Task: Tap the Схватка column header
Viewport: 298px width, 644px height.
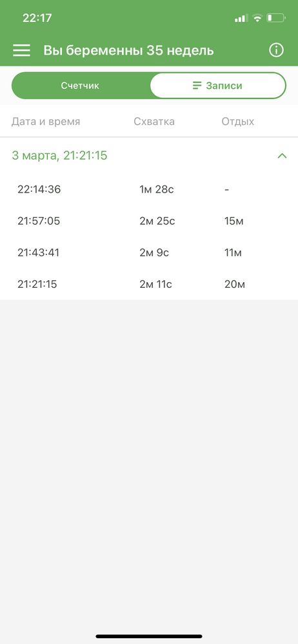Action: [x=154, y=122]
